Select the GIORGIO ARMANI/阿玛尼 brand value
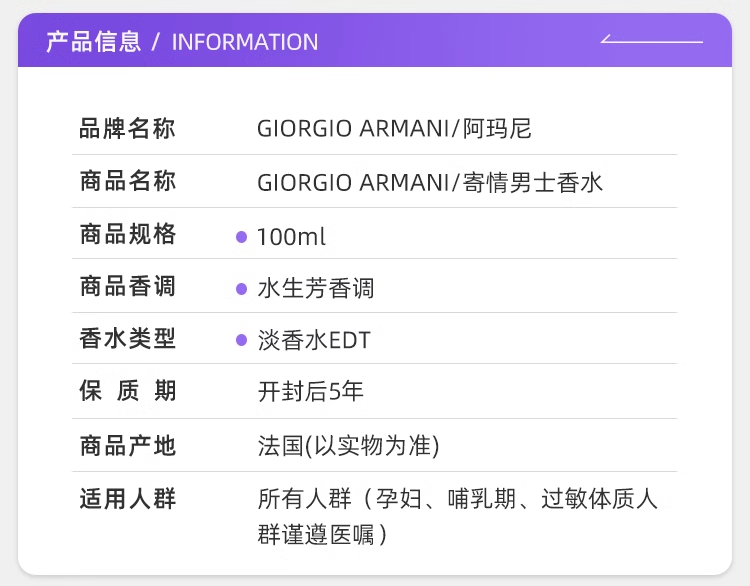Viewport: 750px width, 586px height. (394, 129)
